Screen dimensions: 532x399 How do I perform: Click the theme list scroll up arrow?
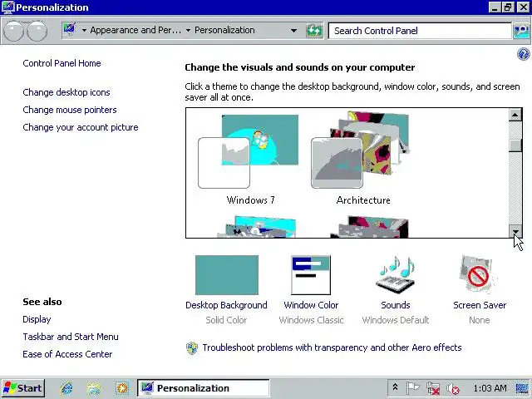click(515, 115)
